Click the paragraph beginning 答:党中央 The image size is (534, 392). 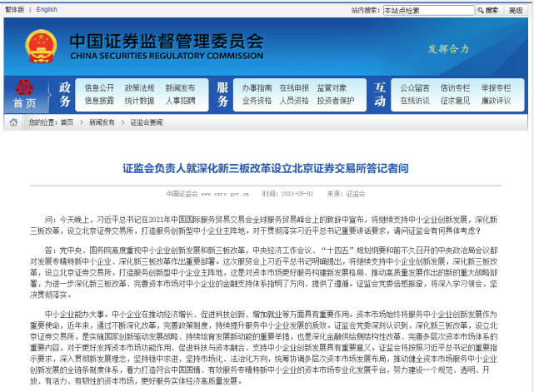coord(263,272)
